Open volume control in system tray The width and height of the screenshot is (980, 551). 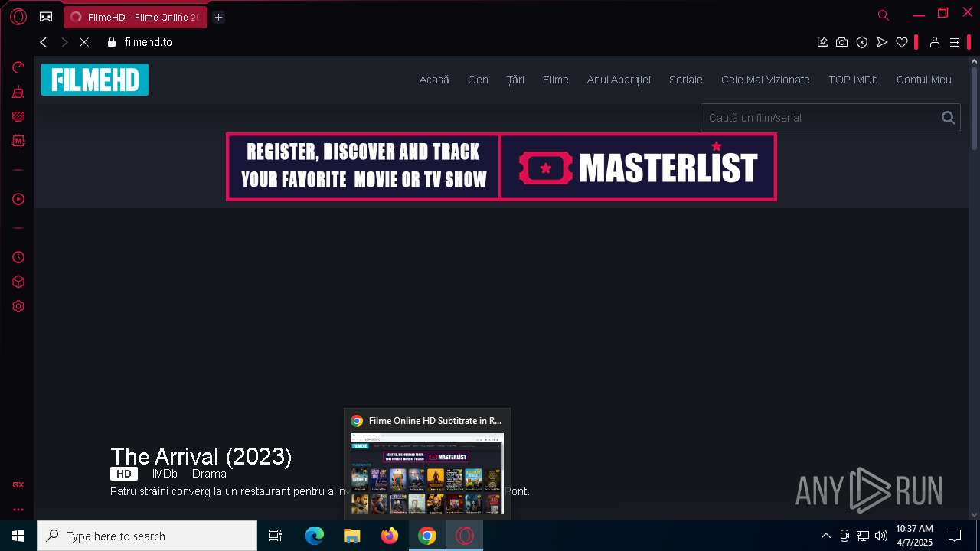tap(881, 536)
